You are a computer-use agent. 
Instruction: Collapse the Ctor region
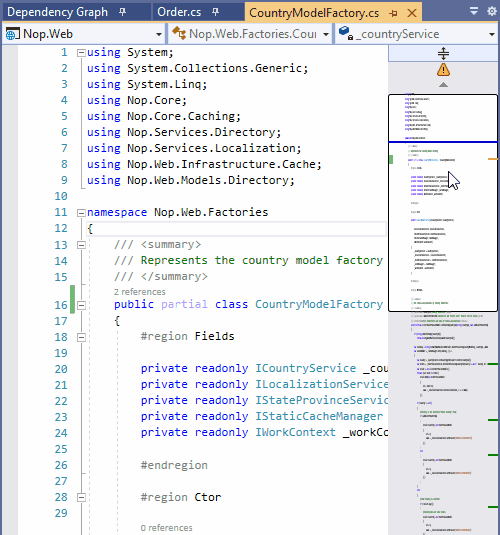(81, 497)
